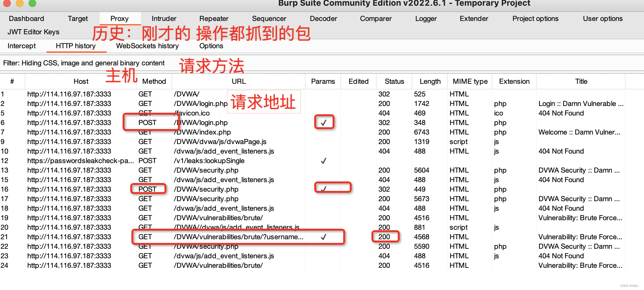Select the /DVWA/index.php request row
This screenshot has height=290, width=644.
(x=312, y=132)
